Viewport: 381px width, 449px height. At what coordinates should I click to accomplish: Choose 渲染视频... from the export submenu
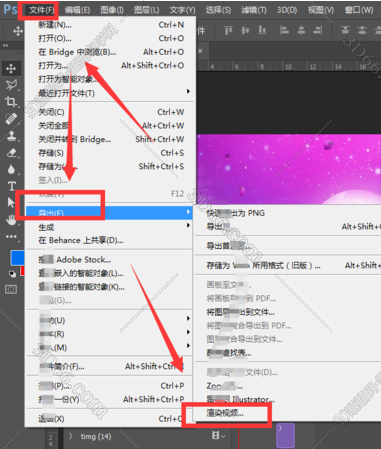coord(225,413)
